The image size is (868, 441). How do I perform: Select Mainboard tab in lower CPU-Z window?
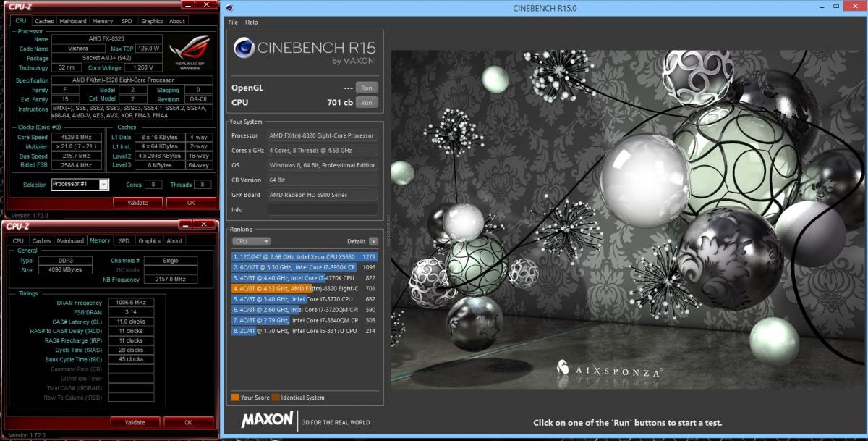click(x=70, y=241)
